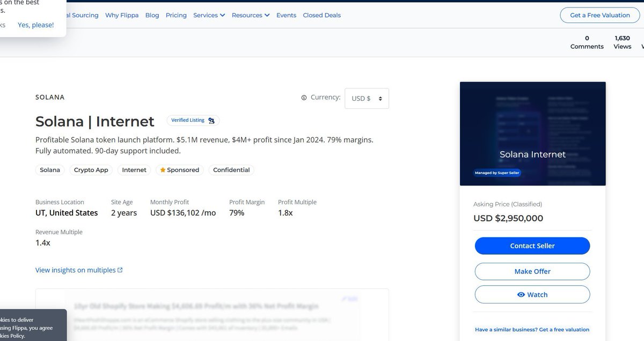Click the info icon beside Currency
Viewport: 644px width, 341px height.
(303, 97)
